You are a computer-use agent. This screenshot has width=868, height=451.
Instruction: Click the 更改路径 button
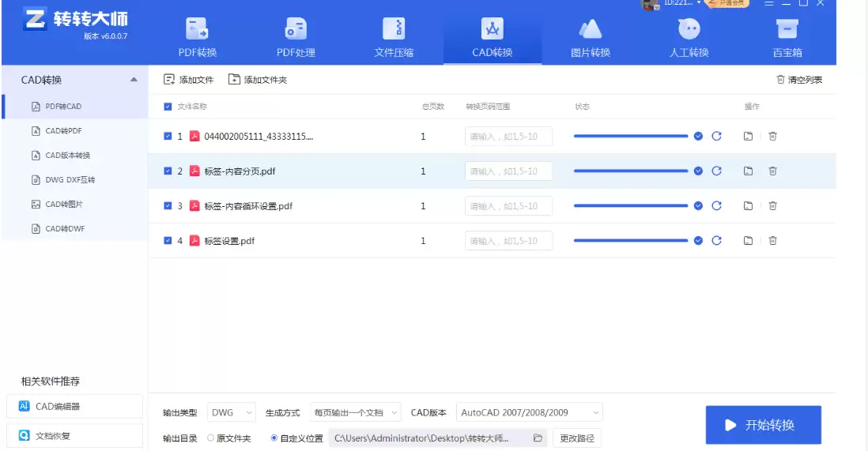tap(576, 438)
